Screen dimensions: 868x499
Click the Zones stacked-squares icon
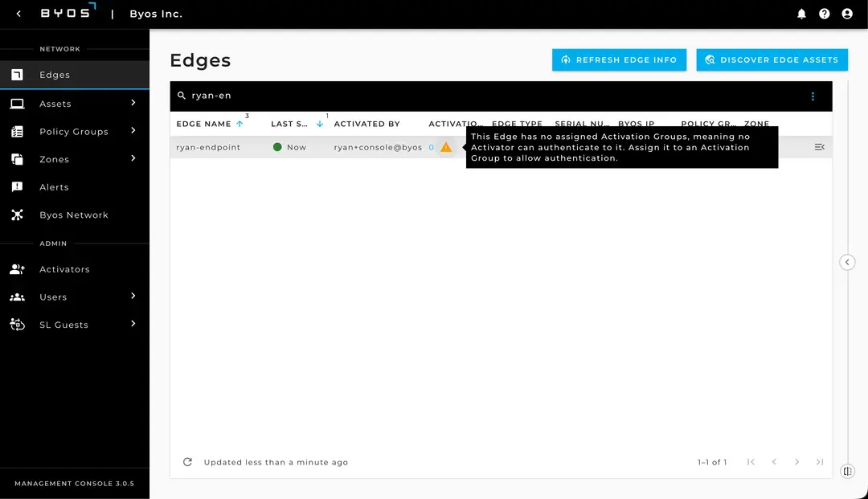click(17, 159)
